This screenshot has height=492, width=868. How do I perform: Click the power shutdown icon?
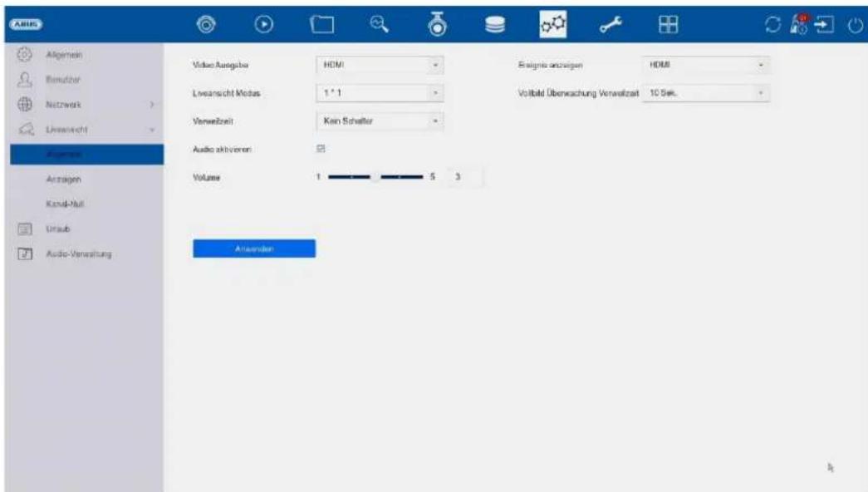(x=856, y=25)
